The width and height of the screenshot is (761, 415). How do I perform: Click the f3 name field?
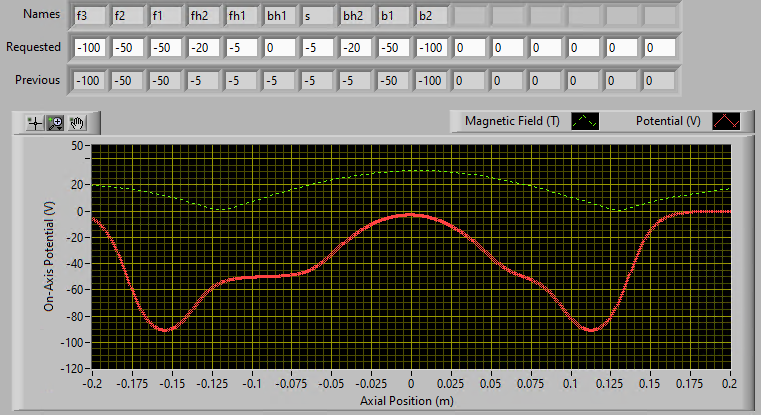(x=90, y=16)
